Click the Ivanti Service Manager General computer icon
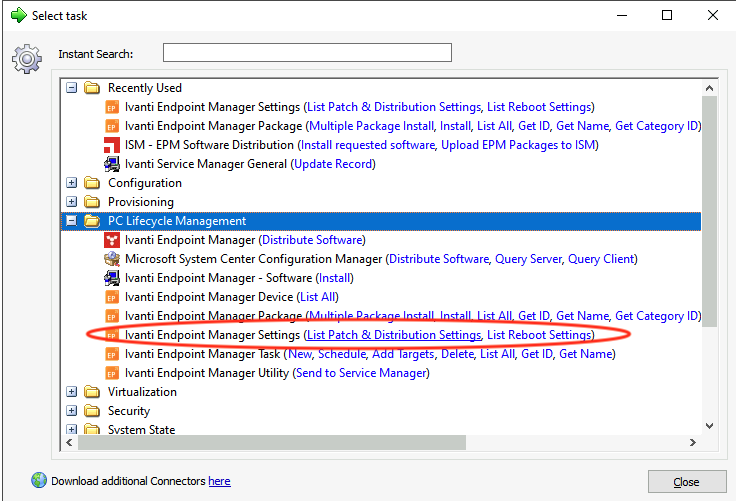 [112, 164]
